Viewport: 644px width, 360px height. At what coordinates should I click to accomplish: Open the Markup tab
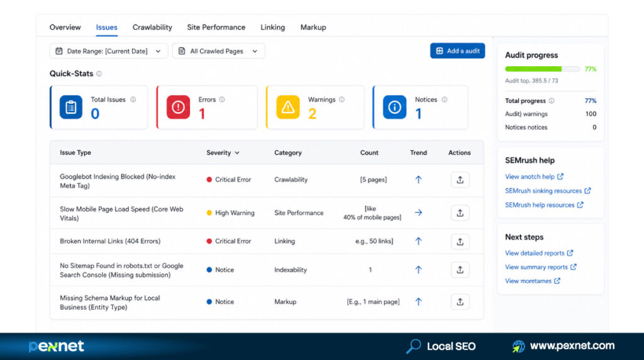coord(313,27)
